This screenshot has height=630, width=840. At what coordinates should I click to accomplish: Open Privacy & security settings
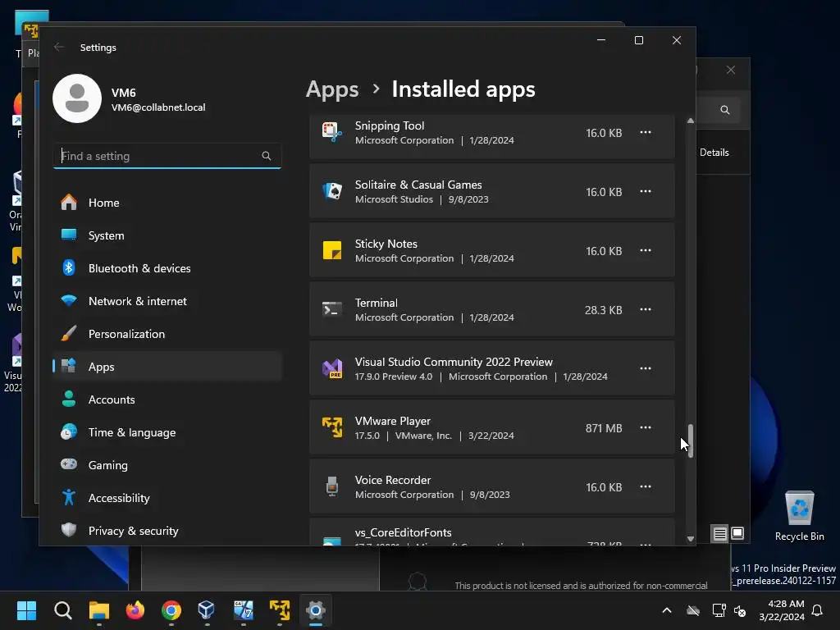(x=167, y=531)
